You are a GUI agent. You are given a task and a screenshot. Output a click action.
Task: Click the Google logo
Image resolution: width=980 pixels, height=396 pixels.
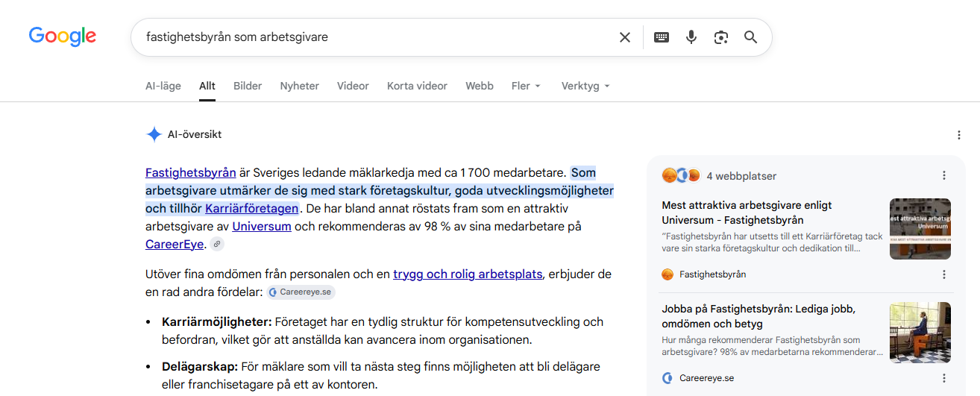pyautogui.click(x=63, y=37)
